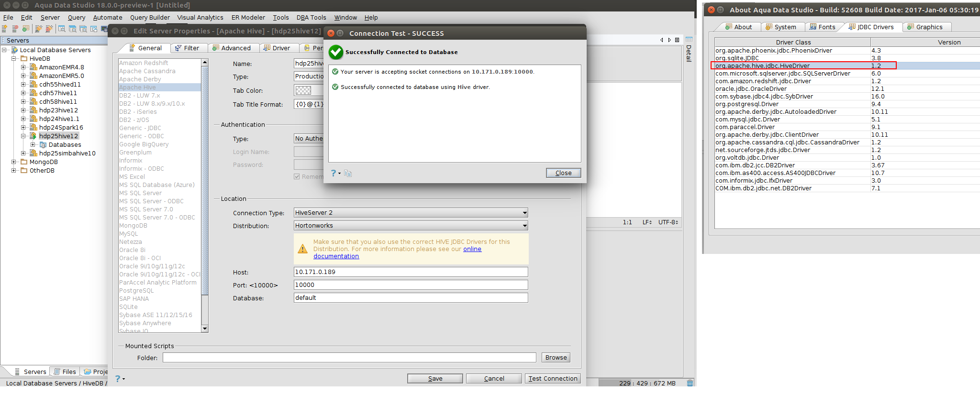Click the Host input field
The height and width of the screenshot is (395, 980).
pos(411,272)
